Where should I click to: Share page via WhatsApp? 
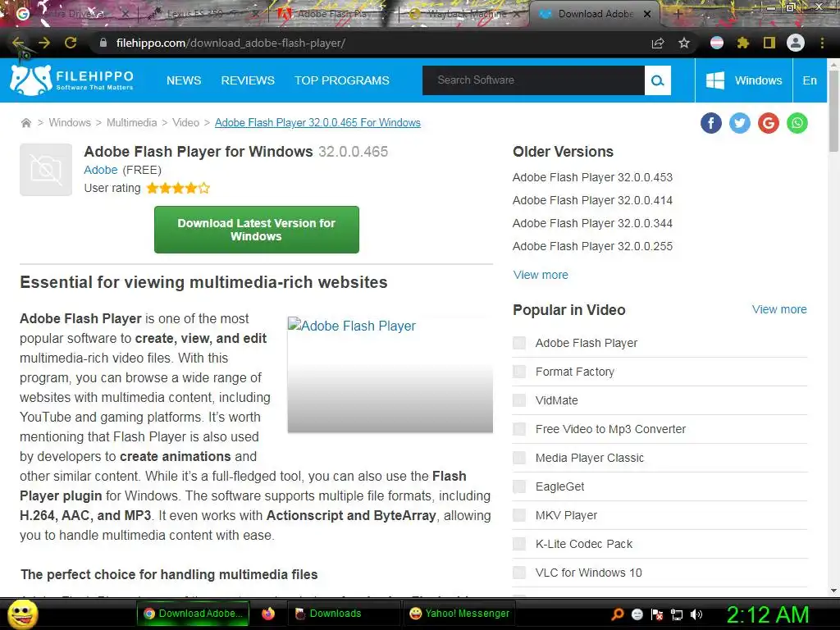[797, 123]
